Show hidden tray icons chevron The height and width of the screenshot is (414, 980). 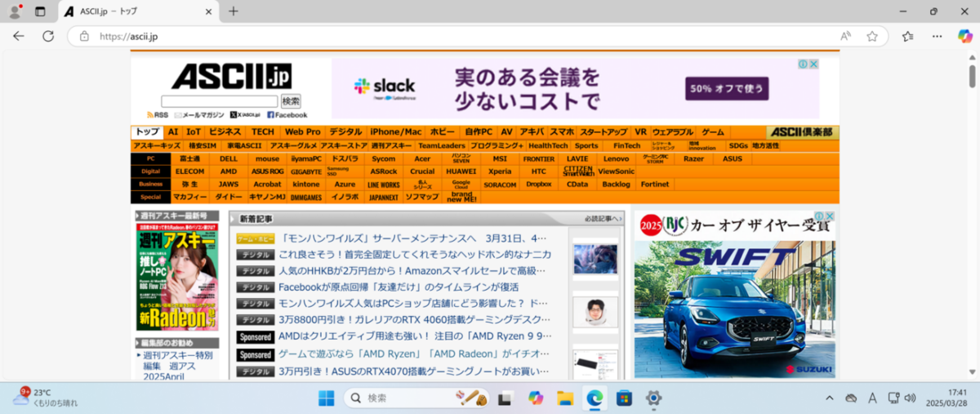tap(830, 398)
